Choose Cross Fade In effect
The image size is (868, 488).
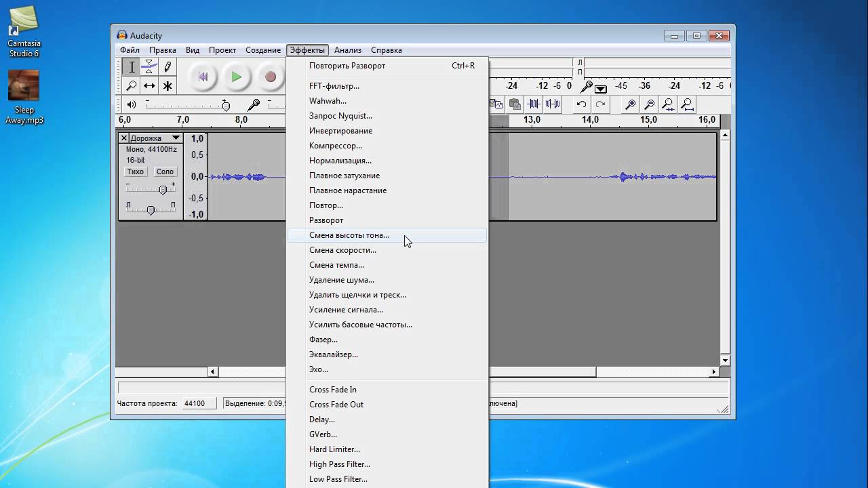(x=387, y=390)
